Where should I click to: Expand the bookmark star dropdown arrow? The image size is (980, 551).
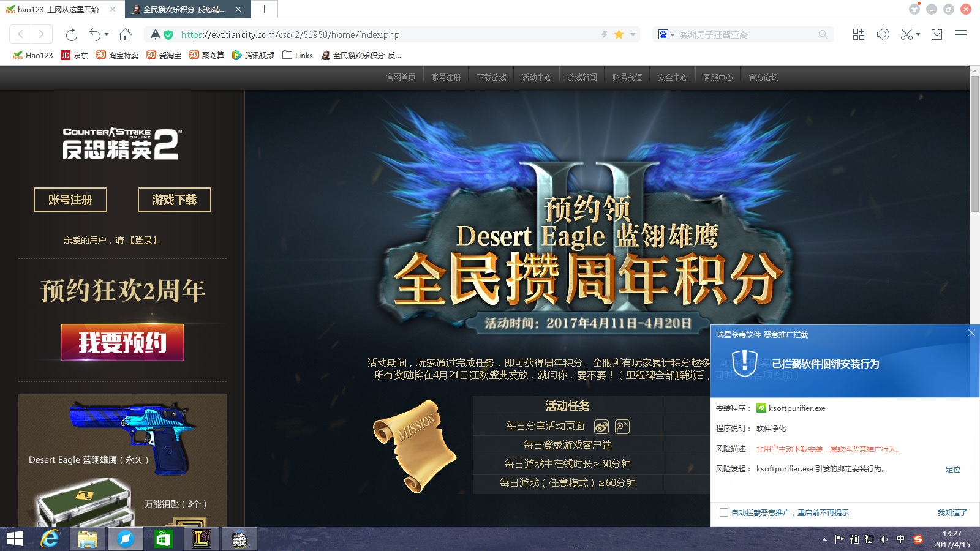633,35
